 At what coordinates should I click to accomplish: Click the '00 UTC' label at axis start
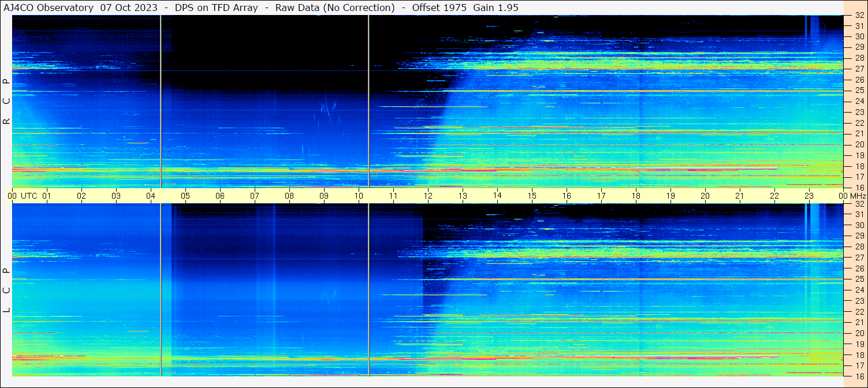coord(24,196)
